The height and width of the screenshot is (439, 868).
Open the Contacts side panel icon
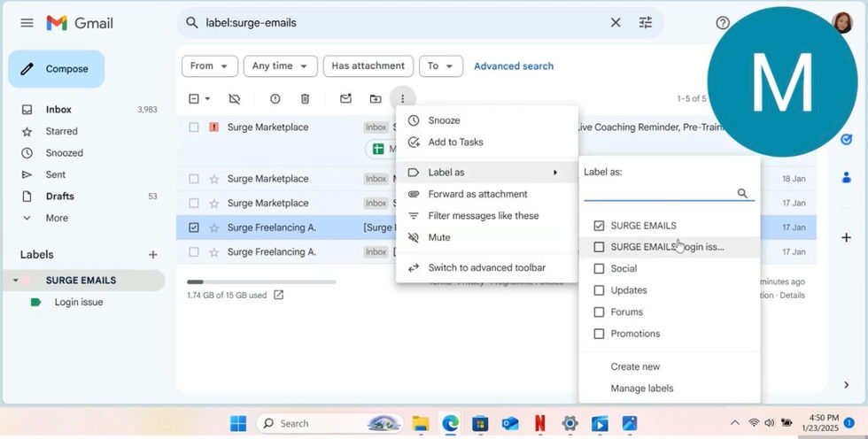pyautogui.click(x=846, y=178)
